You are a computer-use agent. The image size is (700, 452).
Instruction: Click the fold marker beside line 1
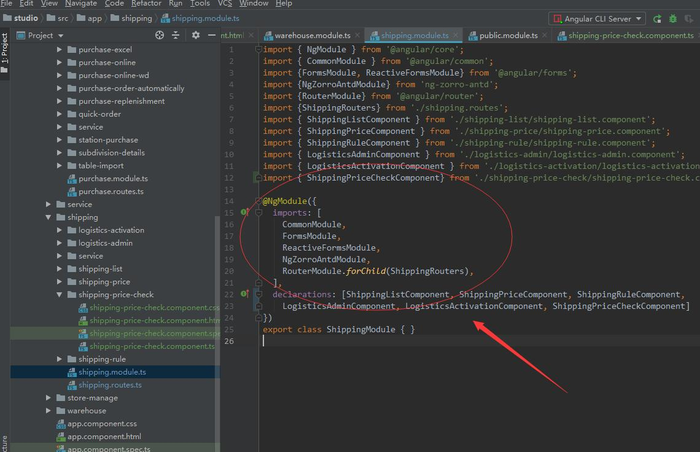pos(258,49)
